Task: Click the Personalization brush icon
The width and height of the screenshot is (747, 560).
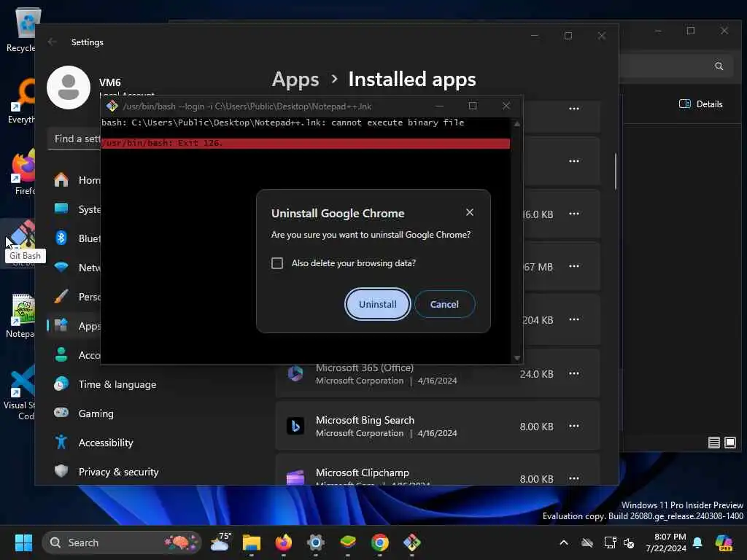Action: coord(61,296)
